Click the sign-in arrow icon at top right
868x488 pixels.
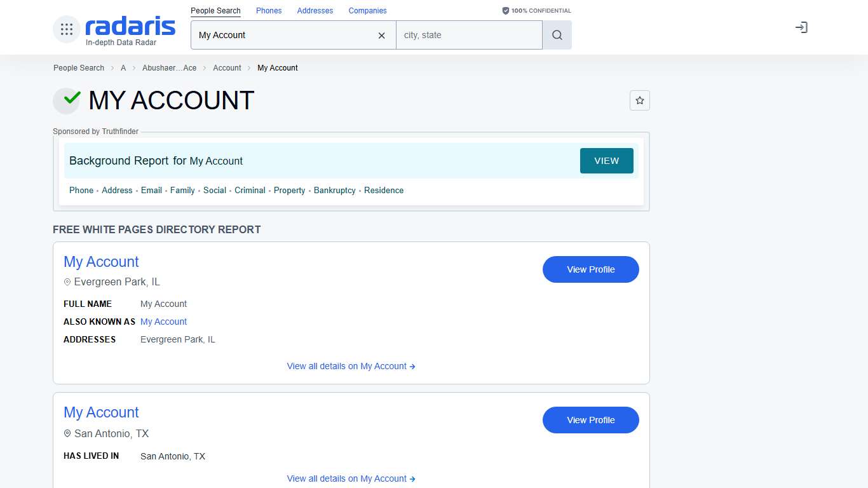pos(801,27)
